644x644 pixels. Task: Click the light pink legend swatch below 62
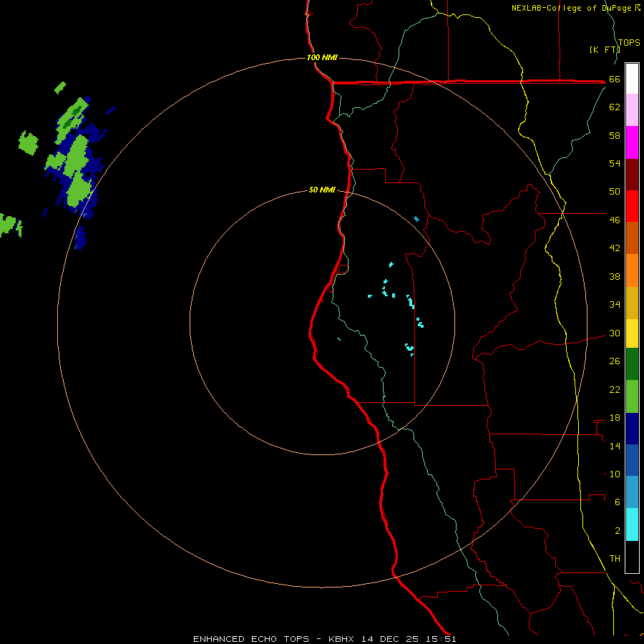(x=632, y=109)
